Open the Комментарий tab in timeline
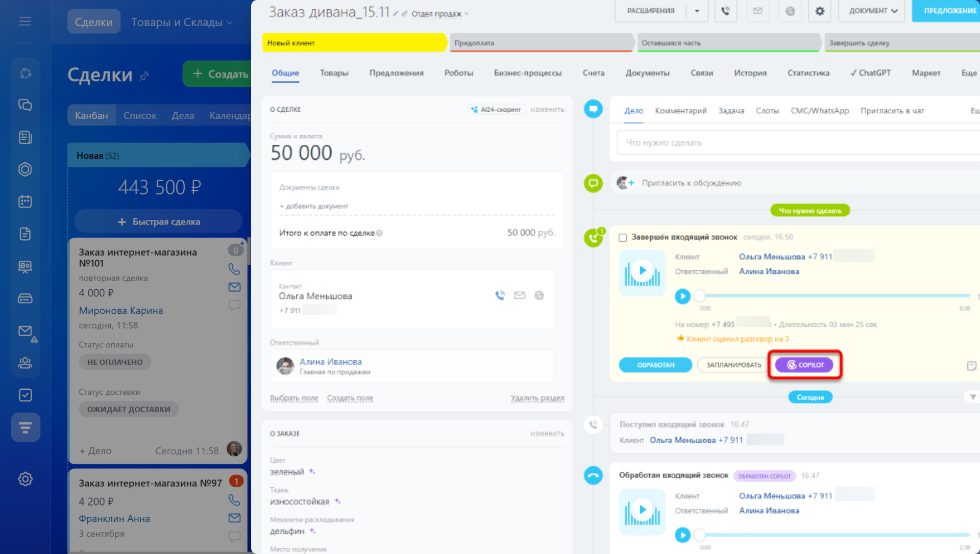 click(x=680, y=111)
